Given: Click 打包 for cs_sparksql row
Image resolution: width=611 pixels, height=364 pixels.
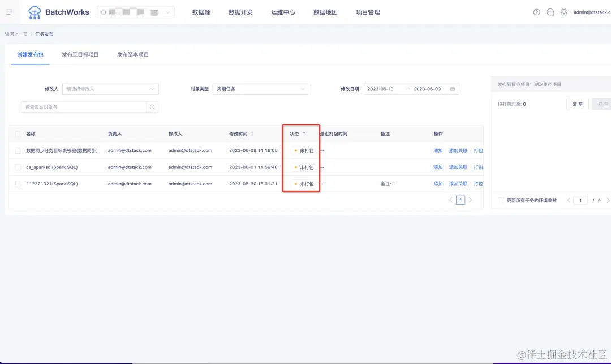Looking at the screenshot, I should tap(478, 167).
